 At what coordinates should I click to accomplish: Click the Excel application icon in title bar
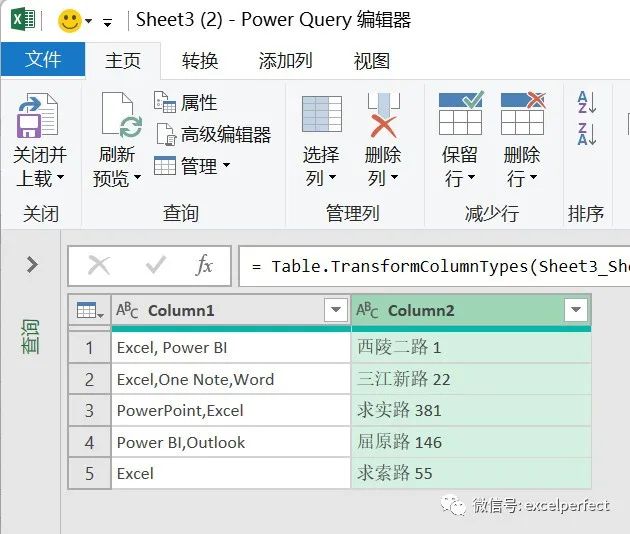[23, 19]
